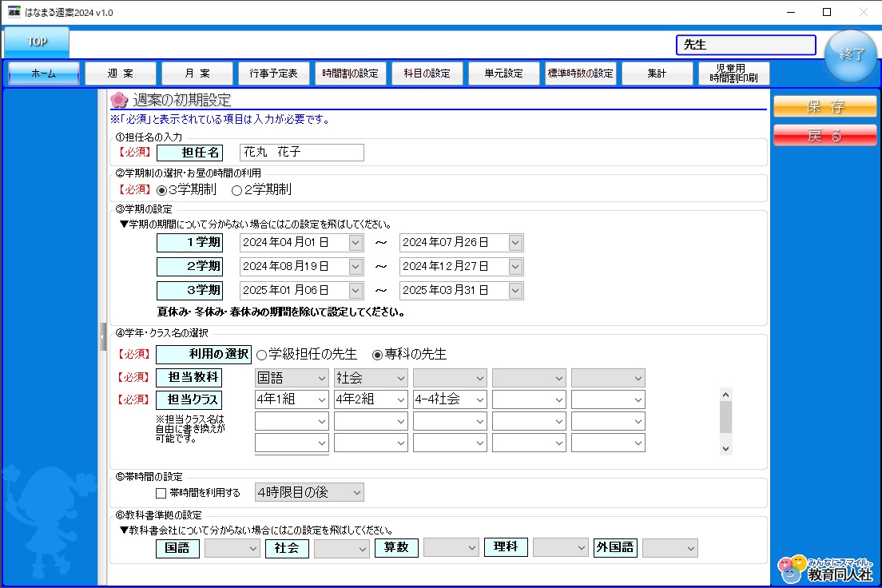This screenshot has height=588, width=882.
Task: Open the 集計 menu
Action: pyautogui.click(x=657, y=73)
